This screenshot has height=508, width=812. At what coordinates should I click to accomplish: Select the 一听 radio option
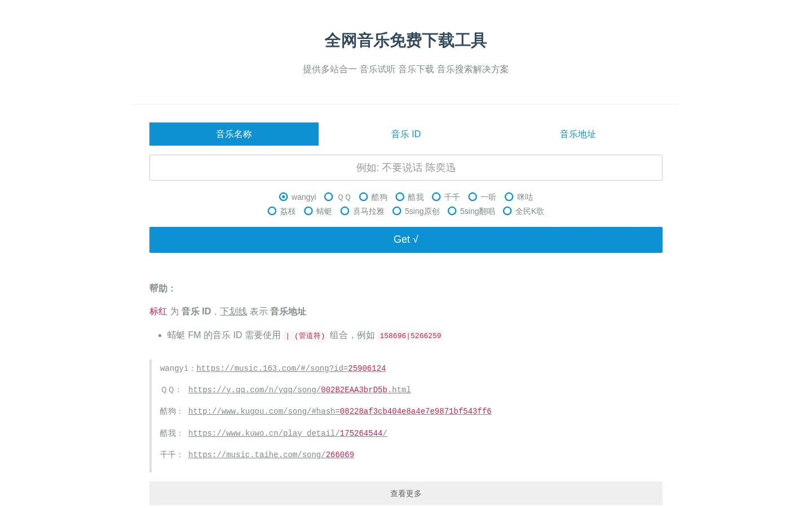[473, 197]
